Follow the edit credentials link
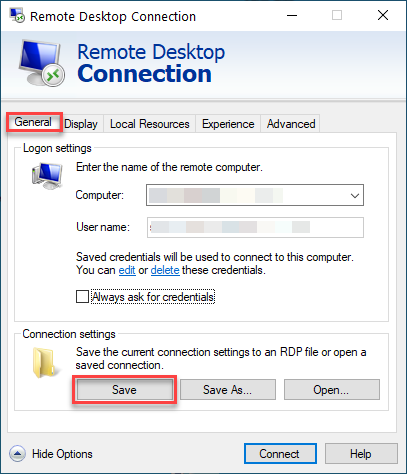Viewport: 407px width, 474px height. click(127, 270)
